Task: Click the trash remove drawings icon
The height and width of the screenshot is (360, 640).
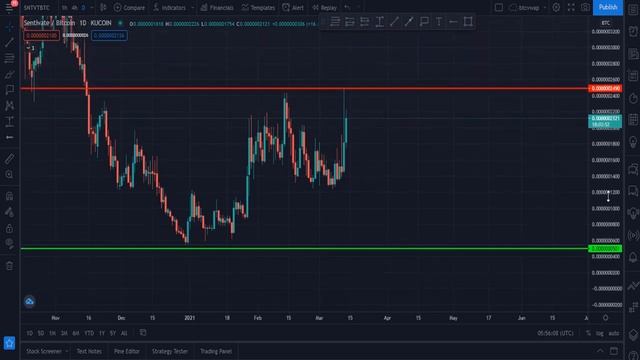Action: (9, 266)
